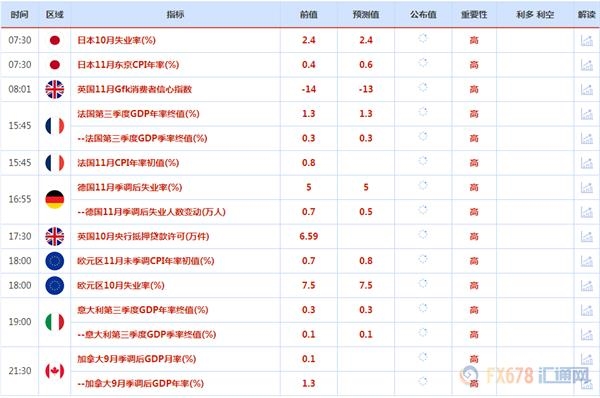
Task: Open 英国11月Gfk消费者信心指数 indicator link
Action: 134,89
